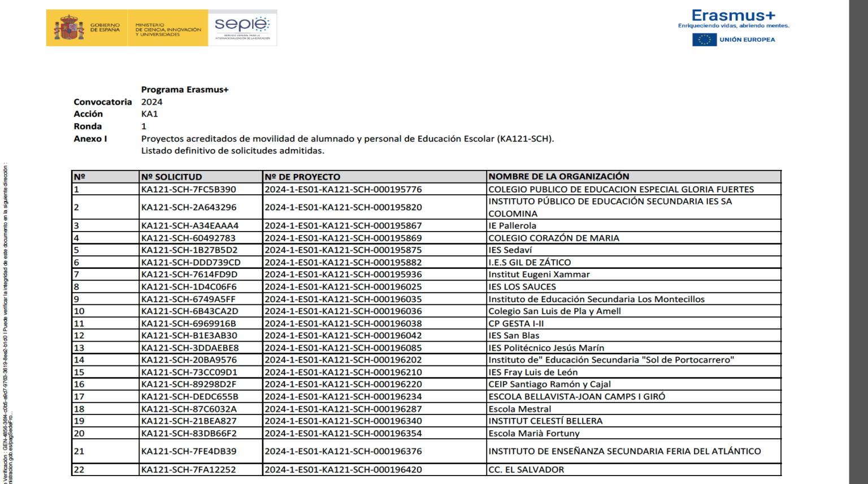Select the 'Nº DE PROYECTO' column header
The image size is (868, 484).
tap(302, 177)
